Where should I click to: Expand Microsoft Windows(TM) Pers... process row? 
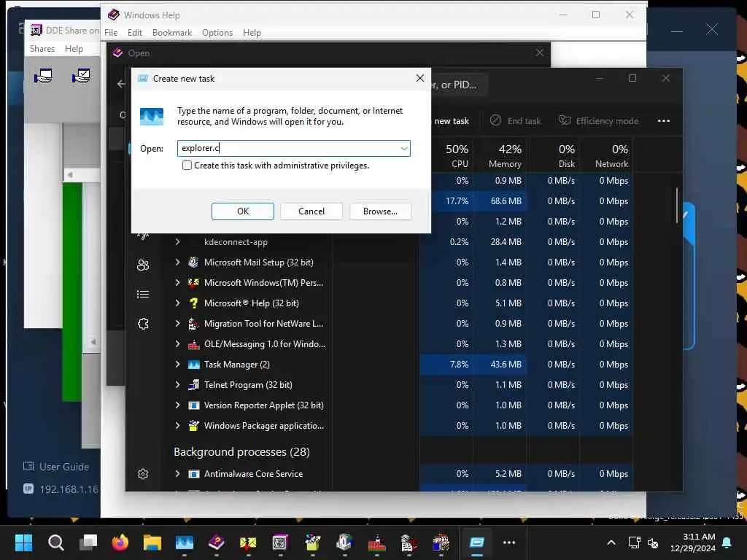(x=178, y=283)
